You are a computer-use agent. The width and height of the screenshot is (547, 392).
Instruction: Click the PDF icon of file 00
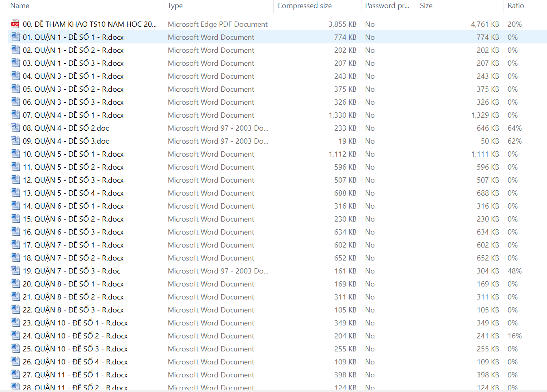(15, 24)
